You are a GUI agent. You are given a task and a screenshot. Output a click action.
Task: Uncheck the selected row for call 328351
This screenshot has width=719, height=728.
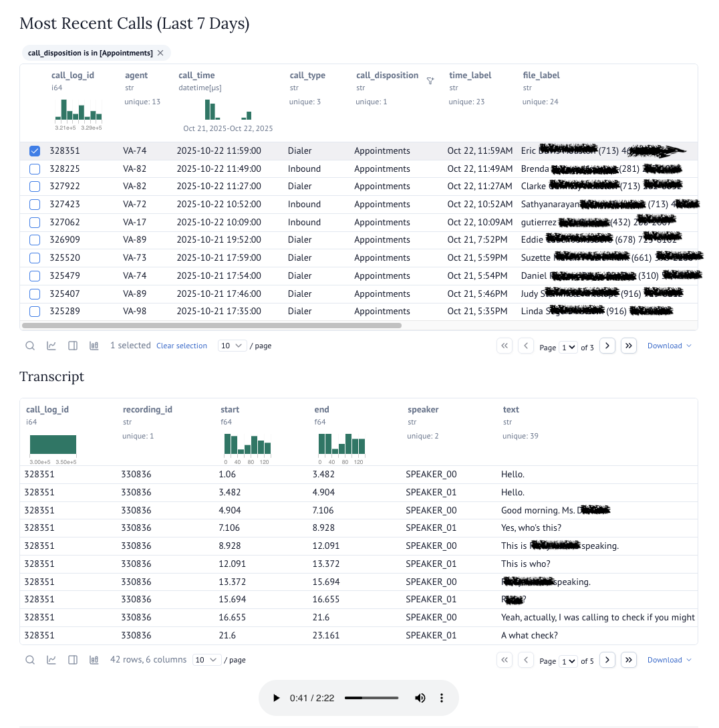point(34,150)
